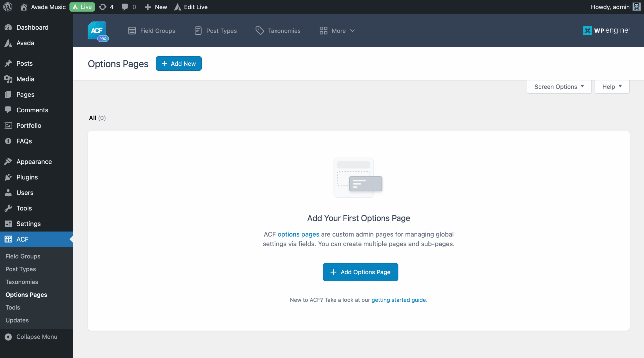Expand the Screen Options panel
The height and width of the screenshot is (358, 644).
coord(559,86)
